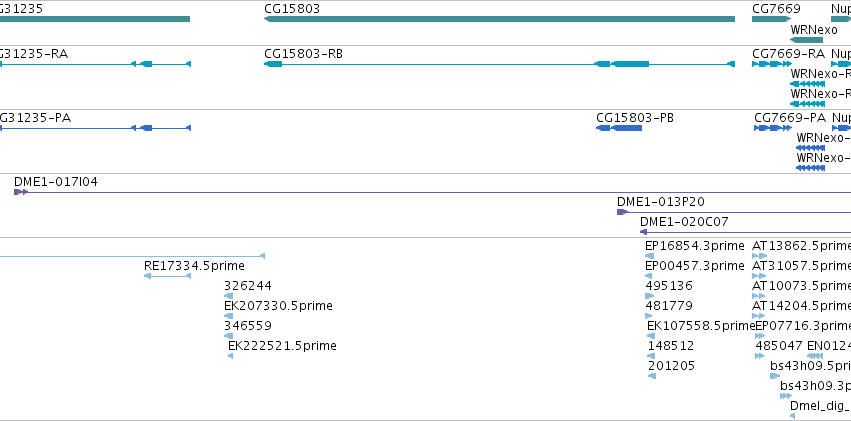Viewport: 851px width, 421px height.
Task: Select the AT14204.5prime EST glyph
Action: pos(759,316)
